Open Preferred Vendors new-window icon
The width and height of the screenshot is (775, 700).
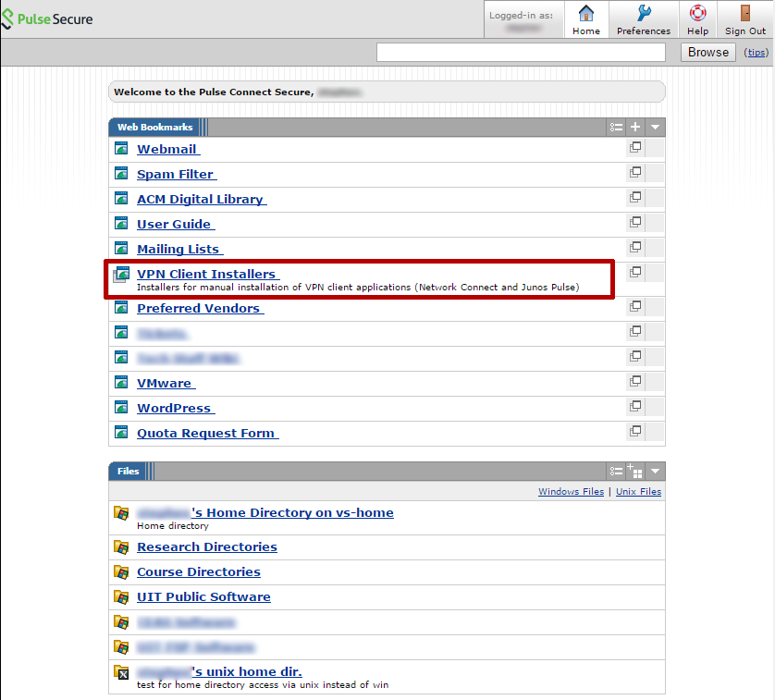(635, 306)
